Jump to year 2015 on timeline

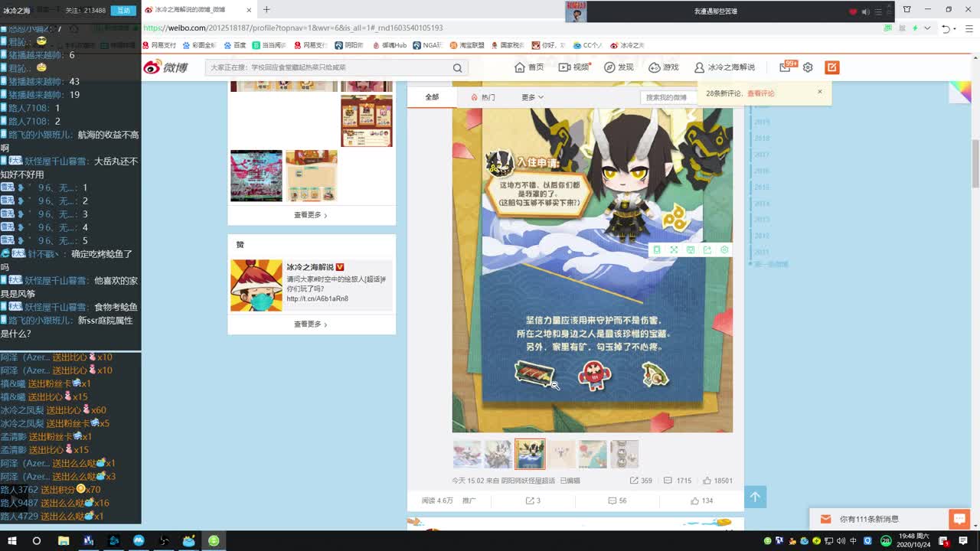[762, 187]
